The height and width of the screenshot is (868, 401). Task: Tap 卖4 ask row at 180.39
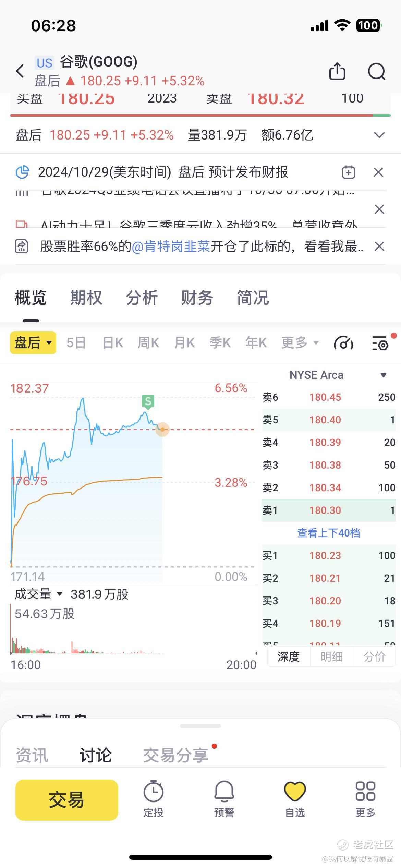click(x=329, y=442)
